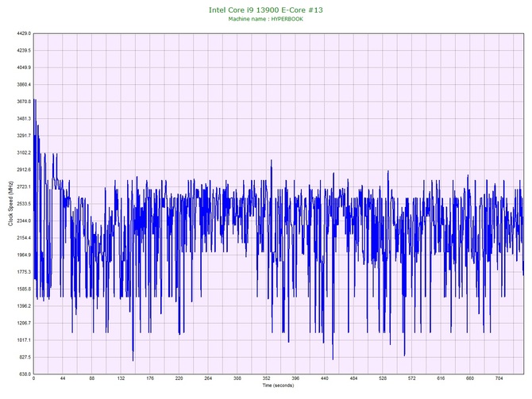Click the 396 tick on time axis
This screenshot has width=532, height=399.
pos(295,378)
